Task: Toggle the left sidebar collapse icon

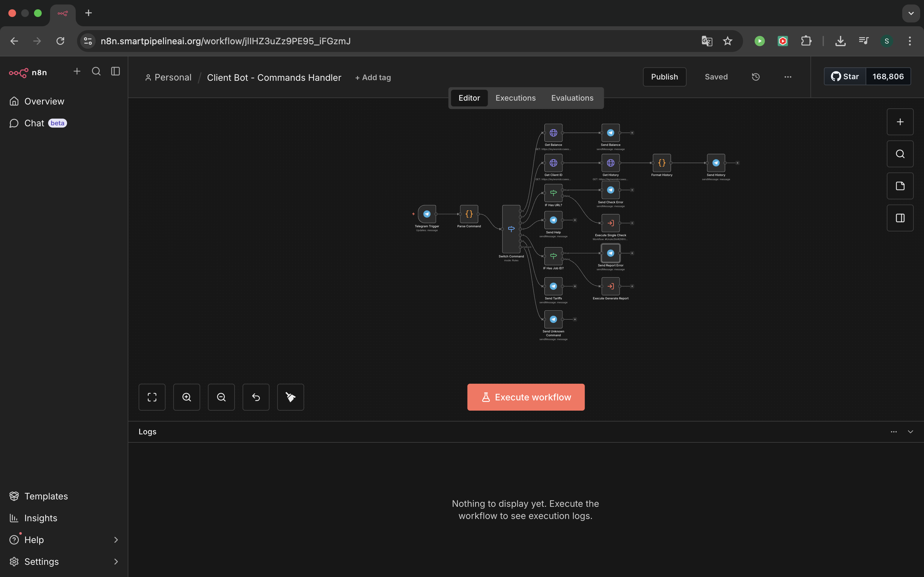Action: coord(115,71)
